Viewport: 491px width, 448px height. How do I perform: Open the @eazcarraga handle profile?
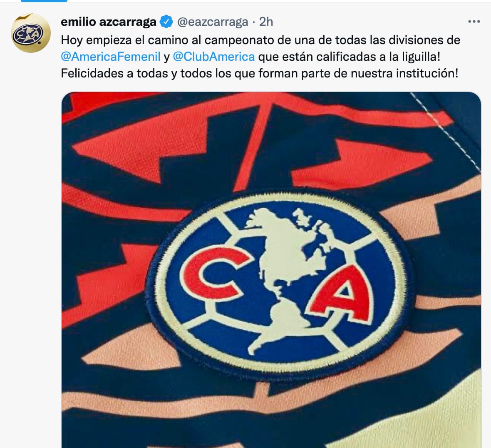click(213, 22)
